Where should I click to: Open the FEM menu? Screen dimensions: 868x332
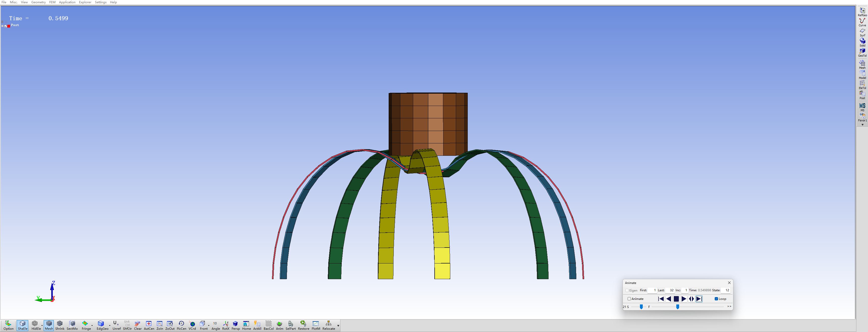pyautogui.click(x=52, y=2)
